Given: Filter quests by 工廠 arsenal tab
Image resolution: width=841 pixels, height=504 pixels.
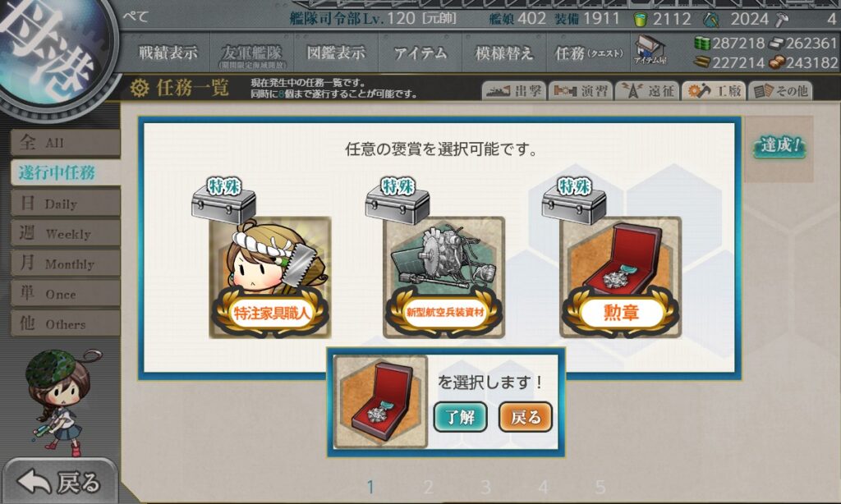Looking at the screenshot, I should (714, 90).
